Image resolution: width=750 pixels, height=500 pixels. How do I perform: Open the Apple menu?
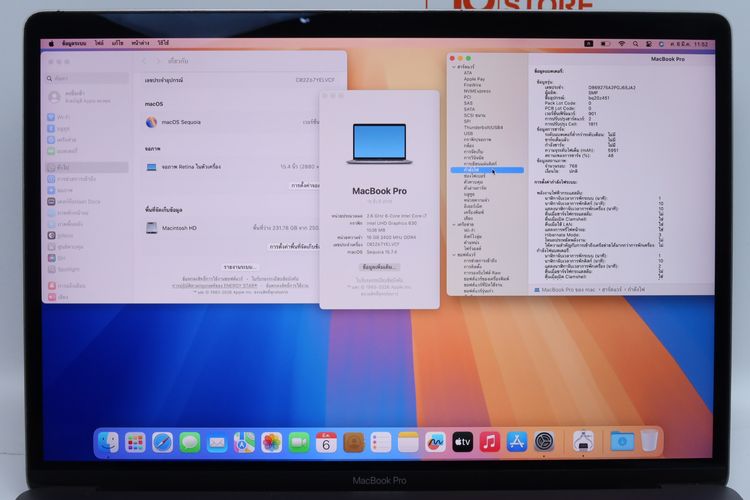(51, 44)
